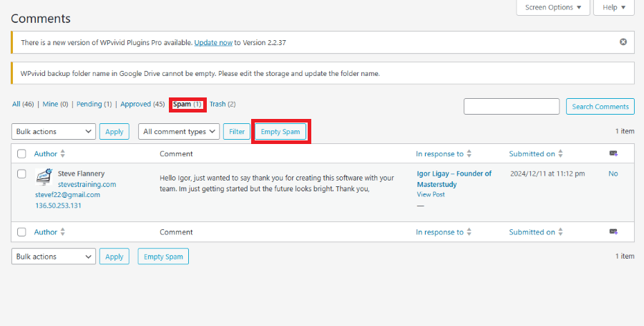Open the top Bulk actions dropdown
This screenshot has width=644, height=326.
click(54, 132)
